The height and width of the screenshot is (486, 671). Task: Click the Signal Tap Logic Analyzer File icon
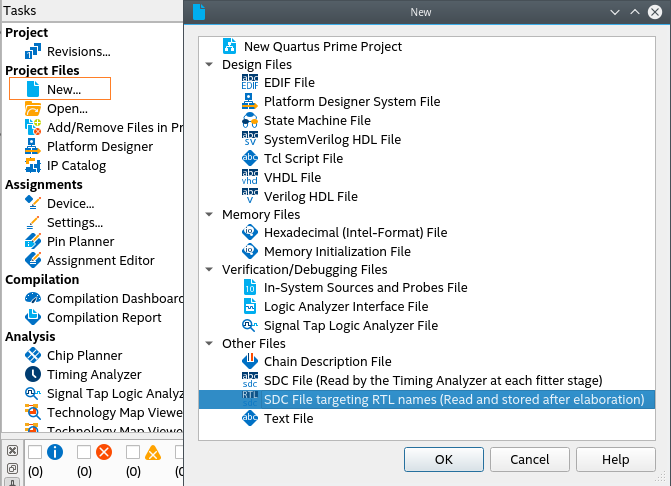coord(250,325)
